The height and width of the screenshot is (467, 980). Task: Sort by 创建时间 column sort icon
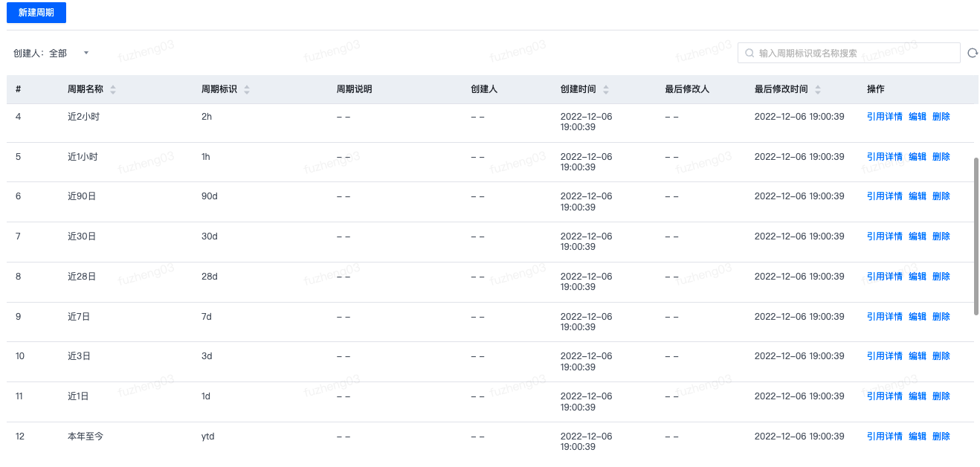pos(605,89)
